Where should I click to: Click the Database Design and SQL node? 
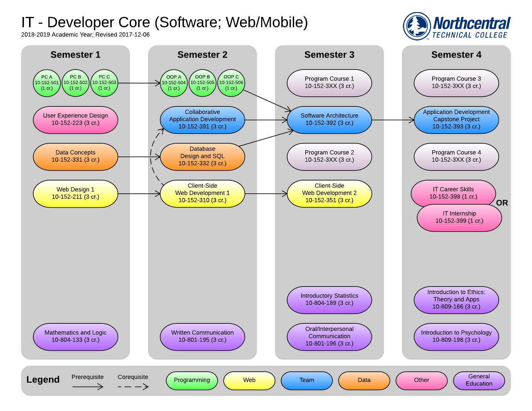pyautogui.click(x=202, y=157)
